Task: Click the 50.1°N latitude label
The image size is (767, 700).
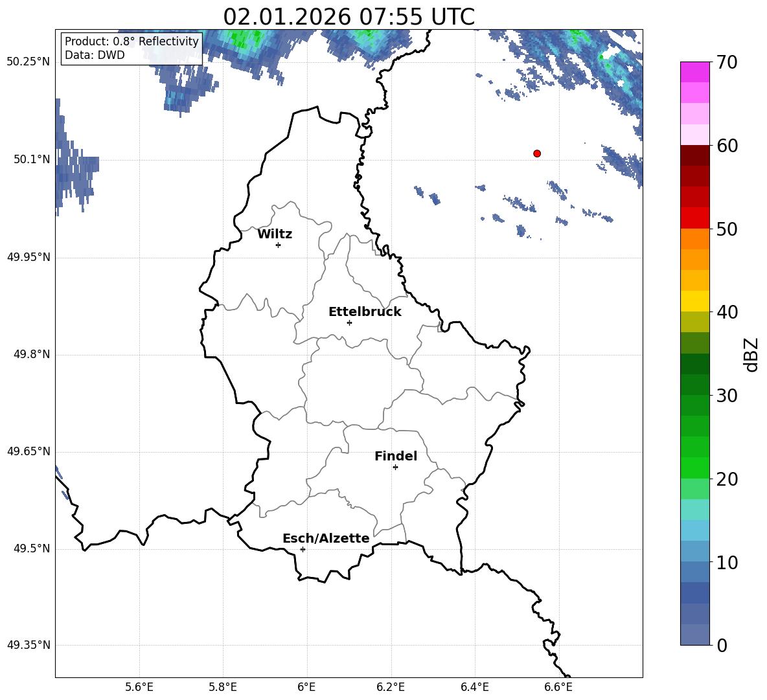Action: tap(32, 160)
